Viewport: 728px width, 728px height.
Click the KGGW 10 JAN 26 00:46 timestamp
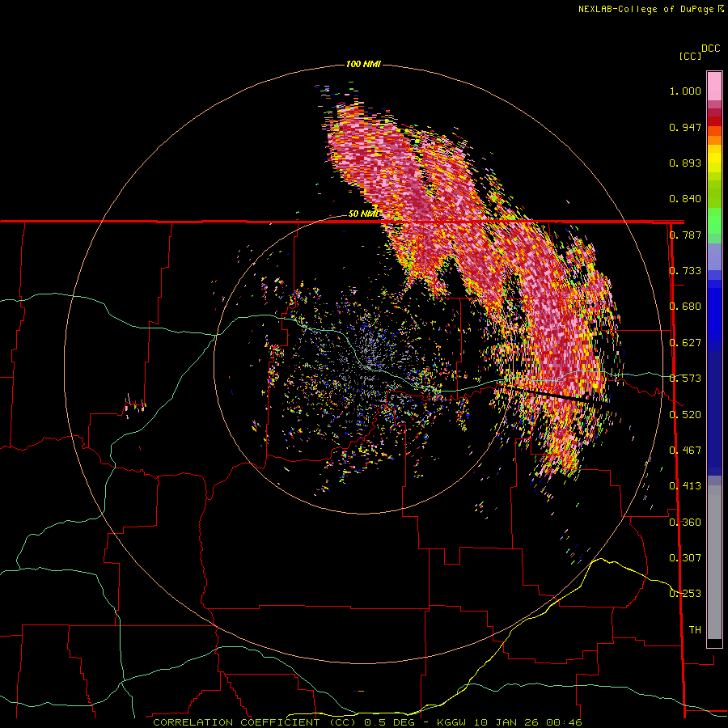[510, 722]
